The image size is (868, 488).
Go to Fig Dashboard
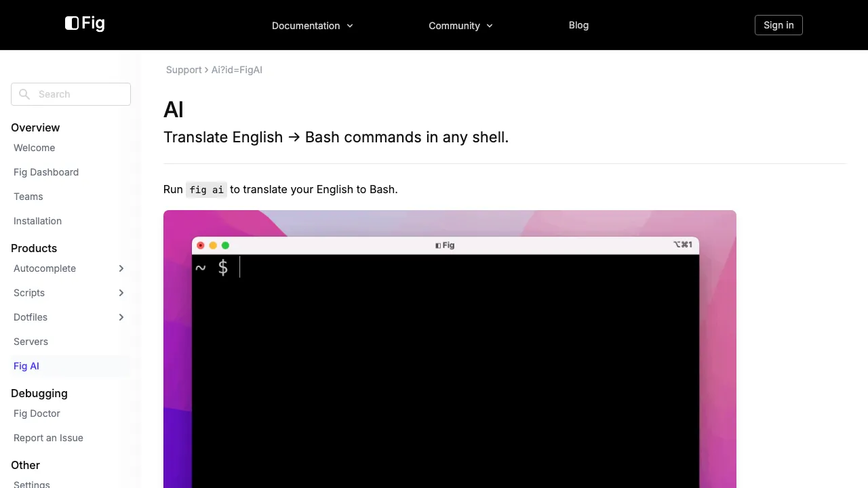tap(46, 172)
